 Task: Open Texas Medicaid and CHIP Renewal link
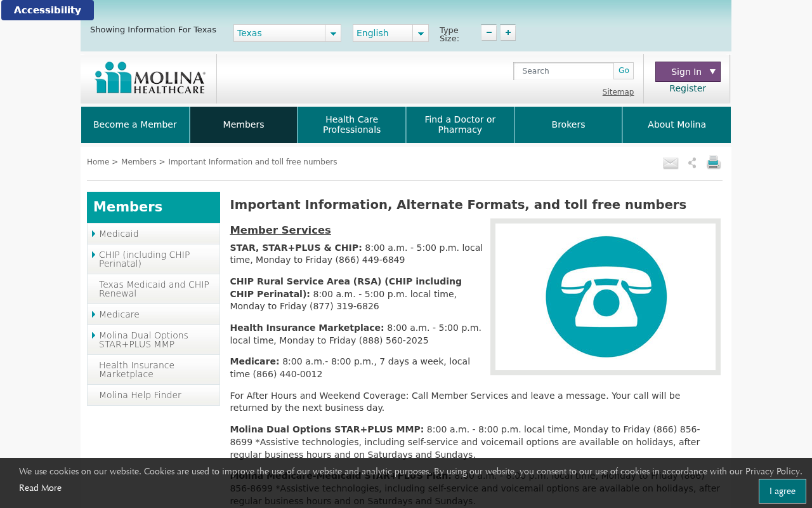coord(154,289)
